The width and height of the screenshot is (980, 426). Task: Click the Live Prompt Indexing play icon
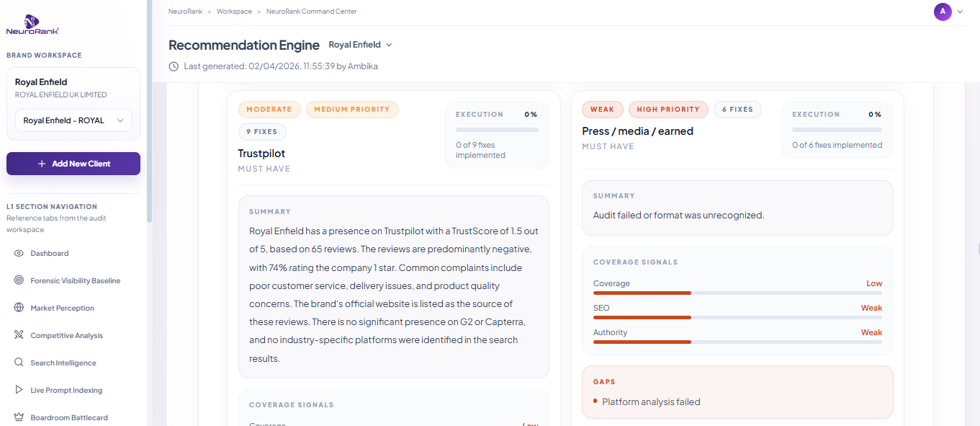point(19,391)
